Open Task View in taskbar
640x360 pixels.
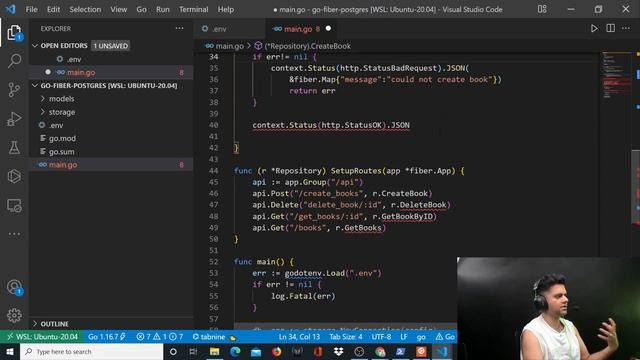pos(193,351)
